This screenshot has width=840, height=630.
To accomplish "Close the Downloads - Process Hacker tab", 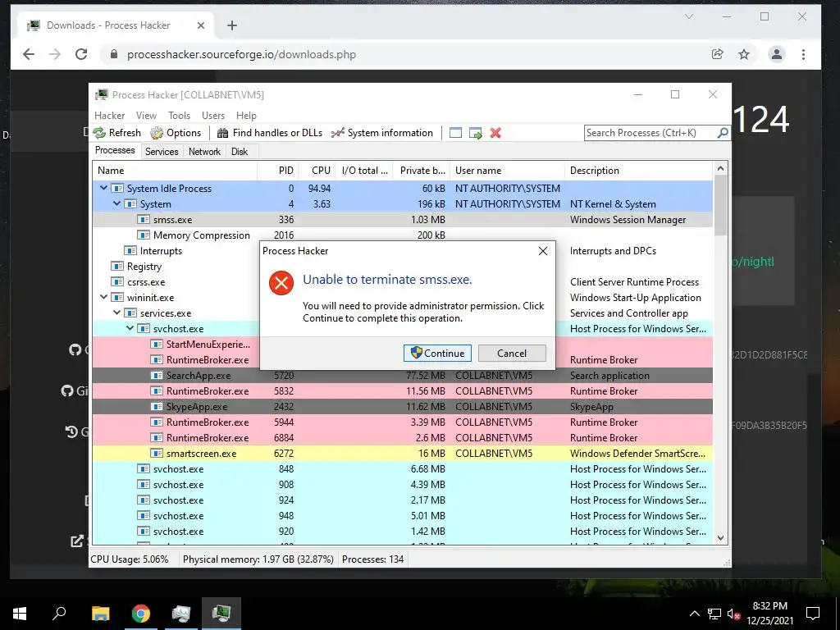I will pyautogui.click(x=201, y=25).
